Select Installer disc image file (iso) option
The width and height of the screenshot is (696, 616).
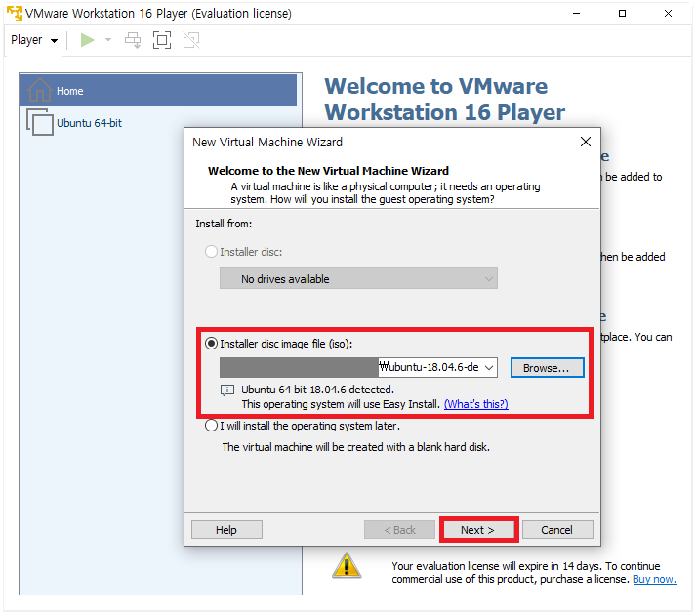tap(211, 344)
